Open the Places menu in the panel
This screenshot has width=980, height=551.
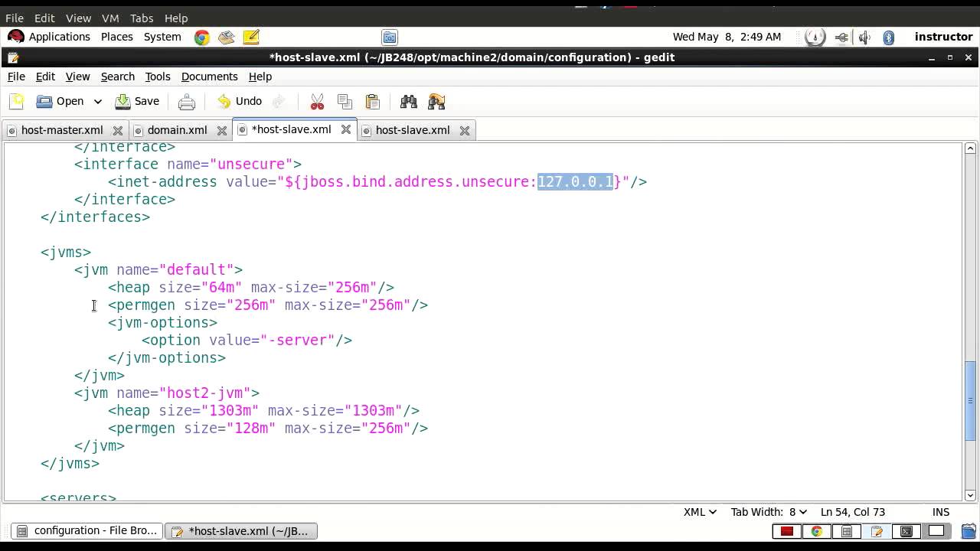click(x=117, y=37)
